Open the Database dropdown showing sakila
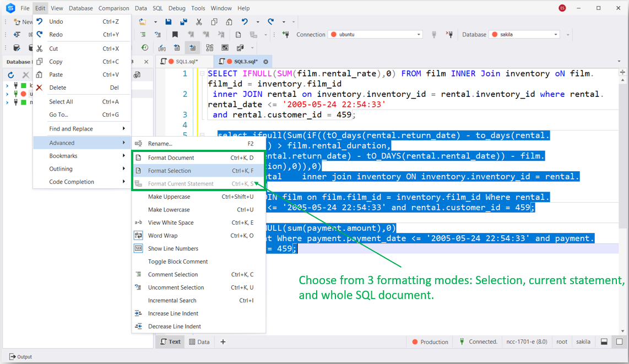This screenshot has width=629, height=364. pos(524,35)
